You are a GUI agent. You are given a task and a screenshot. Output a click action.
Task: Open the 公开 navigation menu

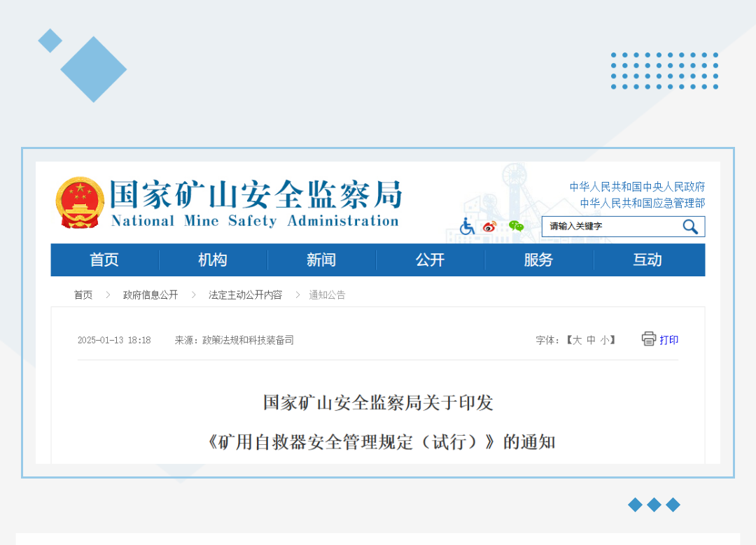pyautogui.click(x=430, y=260)
